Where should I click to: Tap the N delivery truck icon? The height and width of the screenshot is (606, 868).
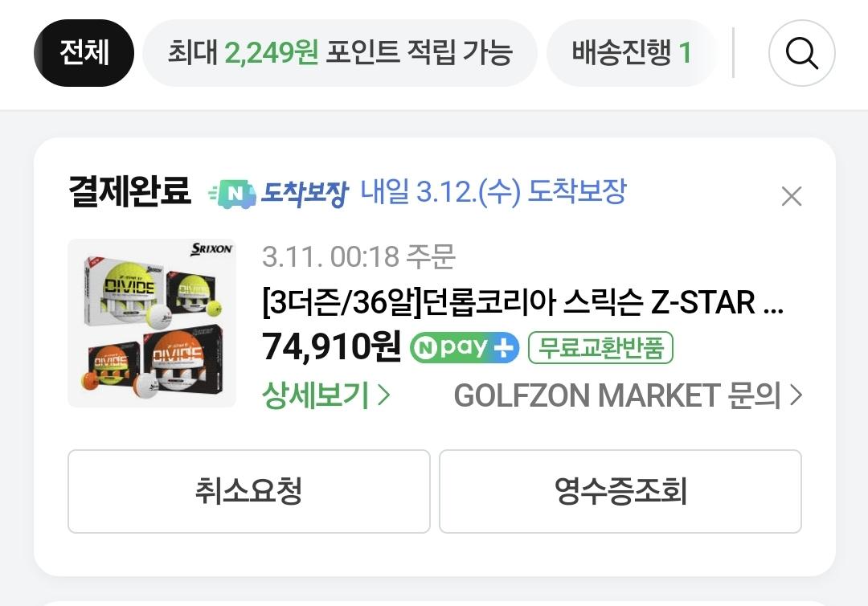tap(232, 194)
